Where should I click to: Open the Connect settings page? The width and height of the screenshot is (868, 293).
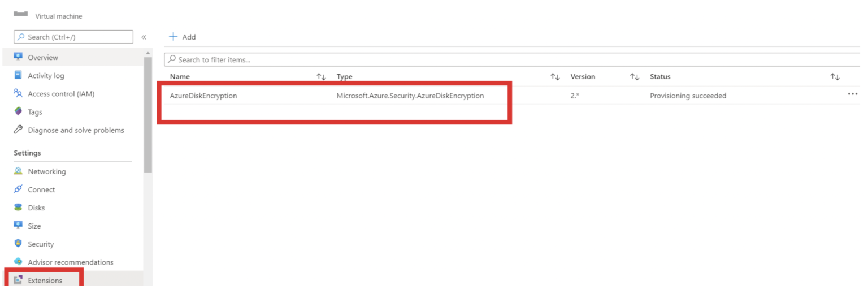(41, 189)
